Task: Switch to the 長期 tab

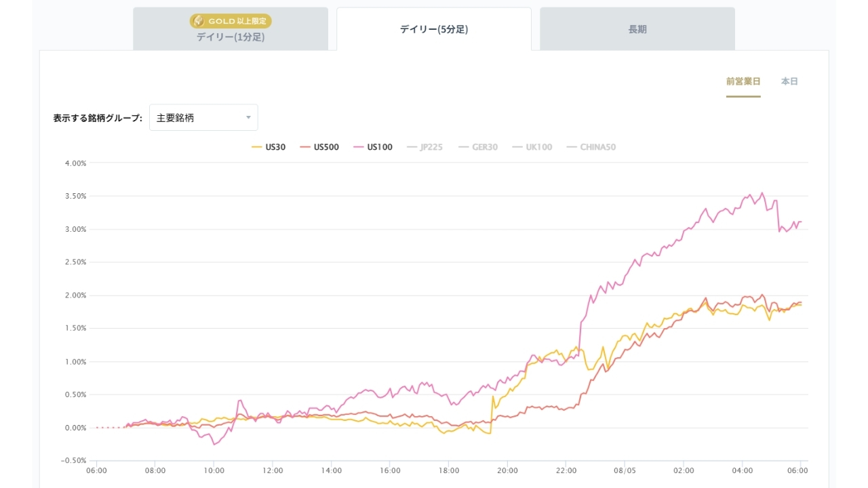Action: [637, 29]
